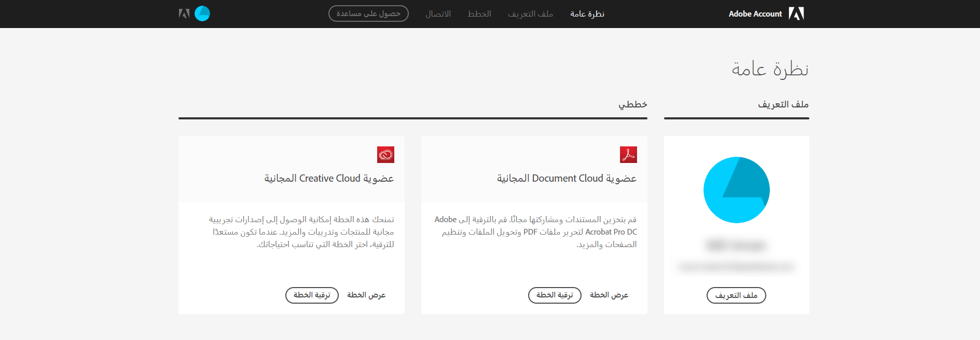Click the blurred user name text
This screenshot has width=980, height=340.
pos(736,245)
